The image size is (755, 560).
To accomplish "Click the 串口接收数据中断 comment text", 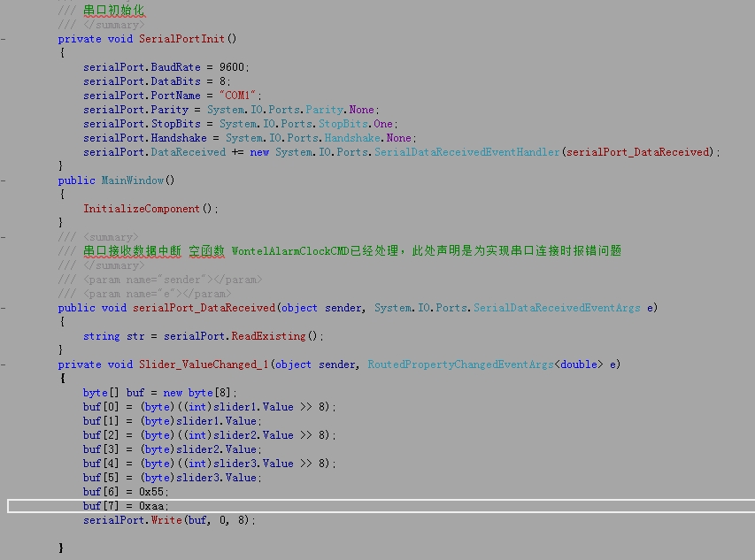I will [132, 251].
